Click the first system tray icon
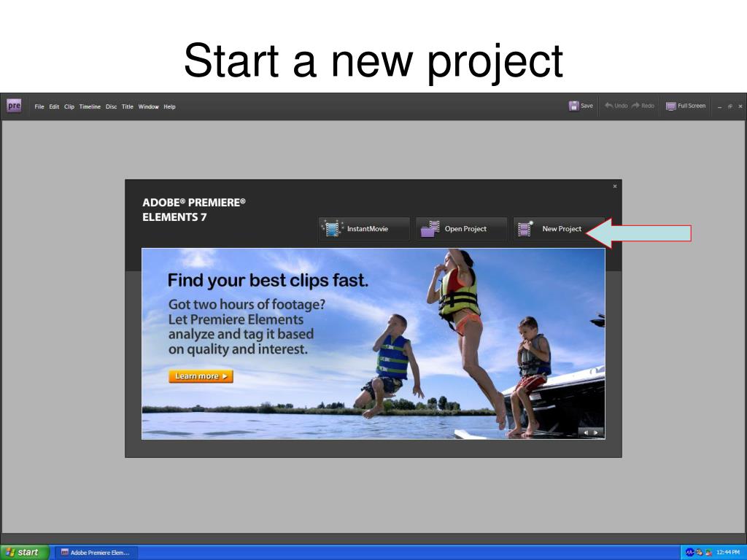Image resolution: width=747 pixels, height=560 pixels. click(x=689, y=553)
